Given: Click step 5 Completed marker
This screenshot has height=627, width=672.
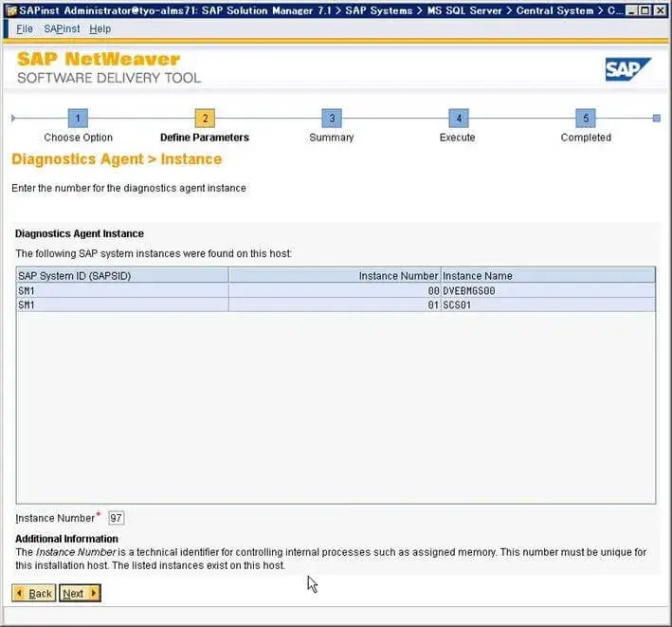Looking at the screenshot, I should point(586,119).
